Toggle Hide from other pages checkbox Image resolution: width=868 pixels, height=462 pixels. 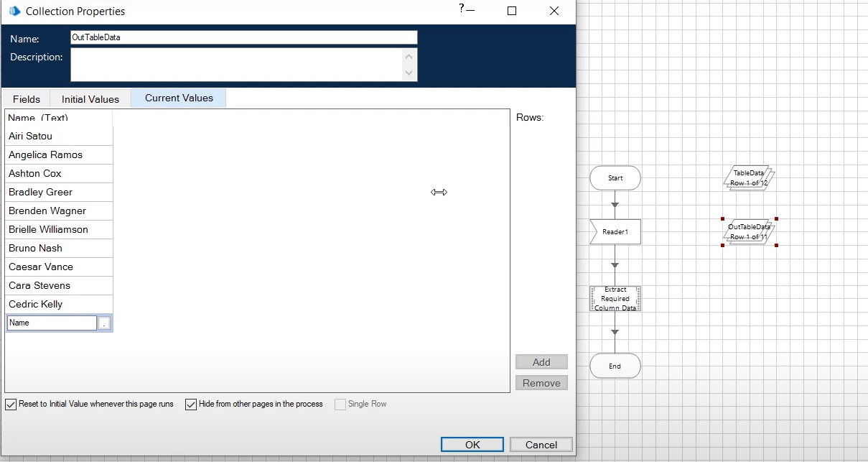pyautogui.click(x=191, y=405)
